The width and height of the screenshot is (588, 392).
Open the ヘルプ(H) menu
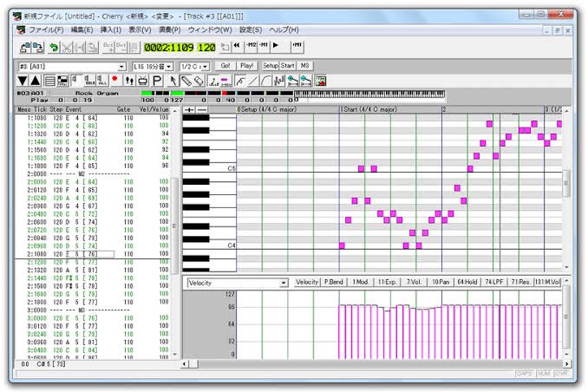click(284, 29)
